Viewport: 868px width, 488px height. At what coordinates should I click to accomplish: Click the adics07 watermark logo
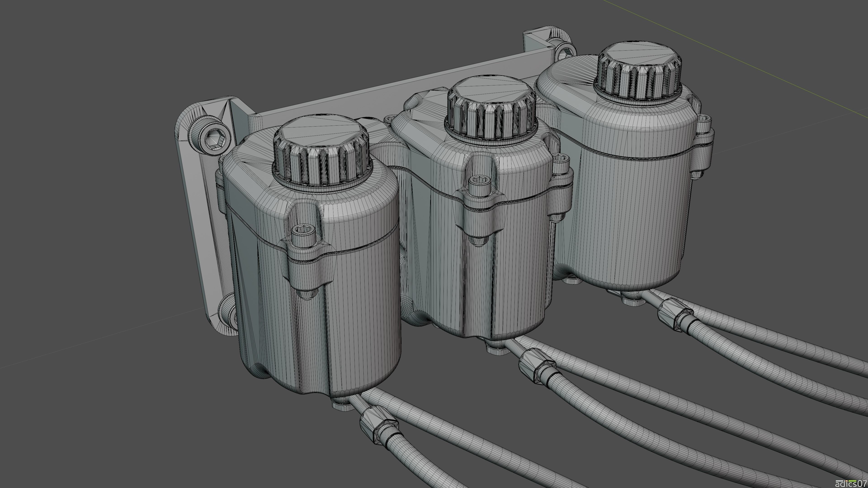coord(851,484)
